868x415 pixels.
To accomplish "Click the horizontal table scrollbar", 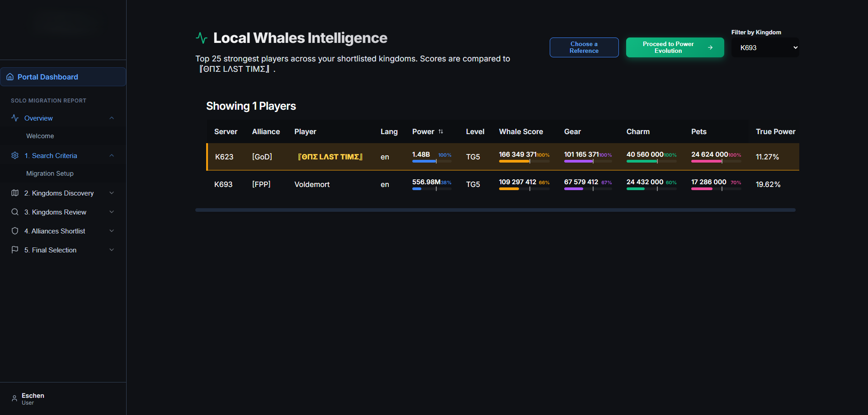I will [x=495, y=210].
